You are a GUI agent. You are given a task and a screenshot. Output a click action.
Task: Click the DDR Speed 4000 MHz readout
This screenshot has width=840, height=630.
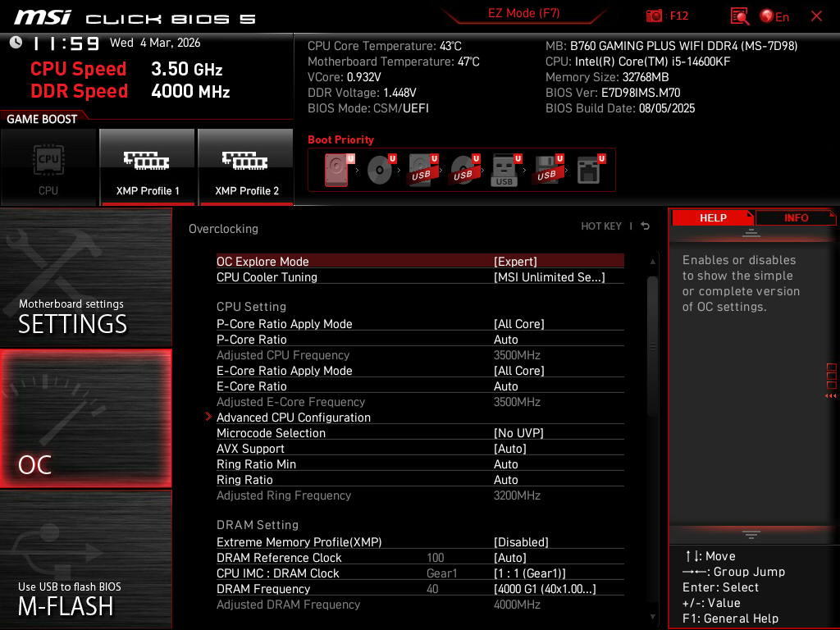click(x=130, y=91)
